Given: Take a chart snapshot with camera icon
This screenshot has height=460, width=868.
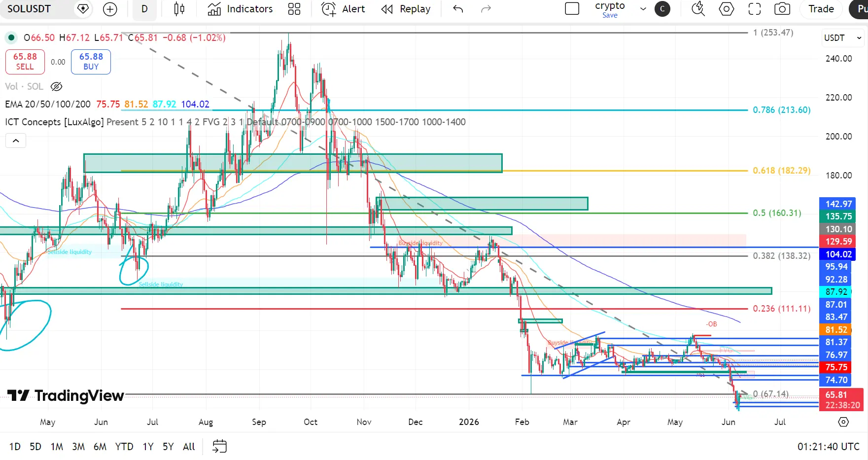Looking at the screenshot, I should tap(782, 9).
